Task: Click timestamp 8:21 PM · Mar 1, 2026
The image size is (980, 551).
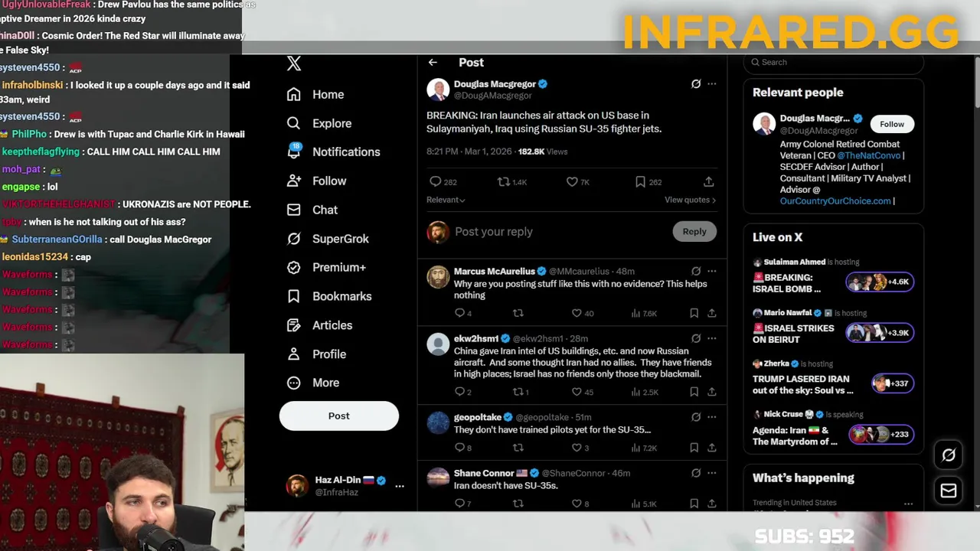Action: tap(469, 152)
